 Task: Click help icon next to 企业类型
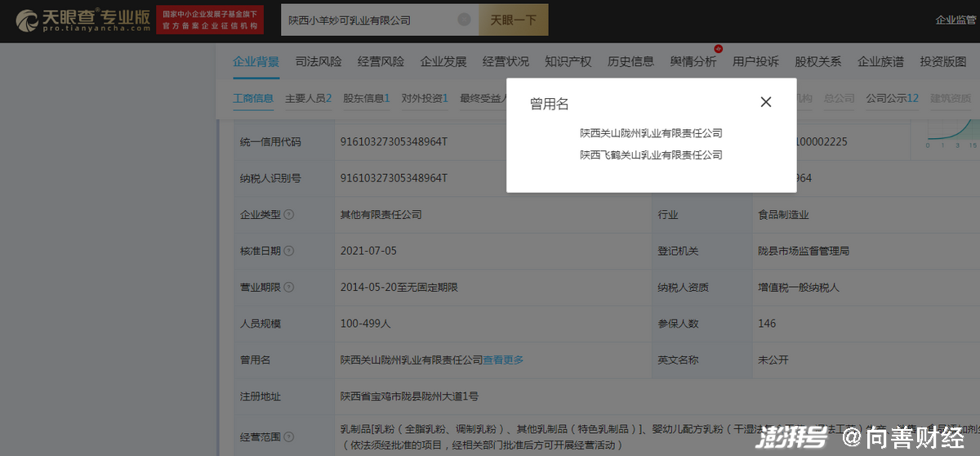click(x=289, y=215)
